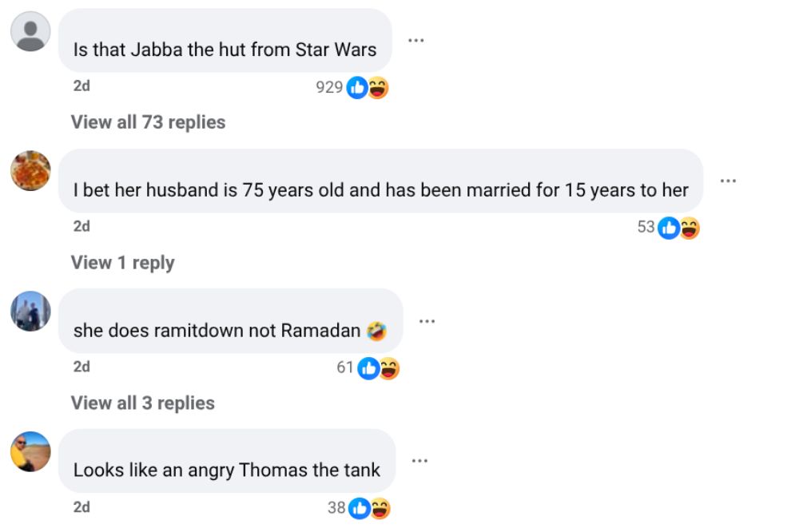Click like reaction icon showing 929 reactions
799x532 pixels.
[357, 88]
